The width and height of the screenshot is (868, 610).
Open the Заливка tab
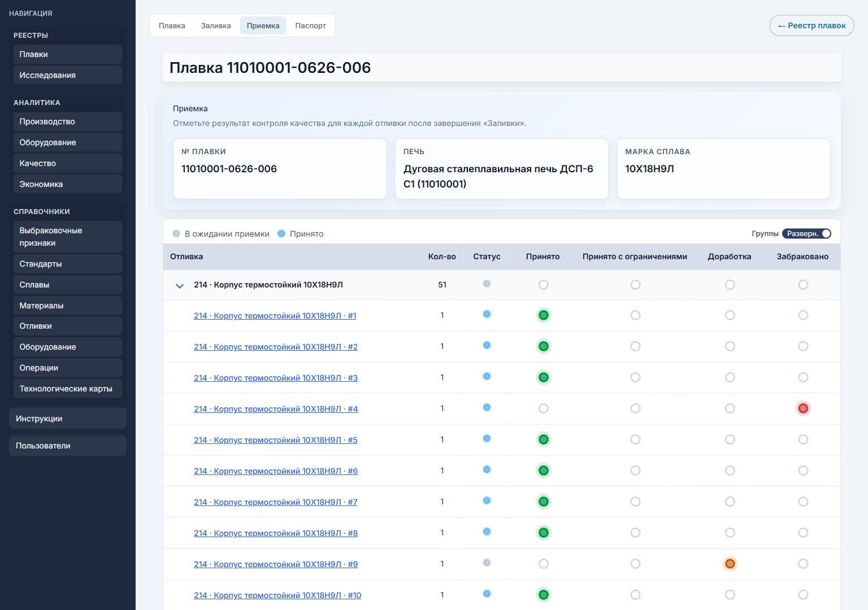216,25
